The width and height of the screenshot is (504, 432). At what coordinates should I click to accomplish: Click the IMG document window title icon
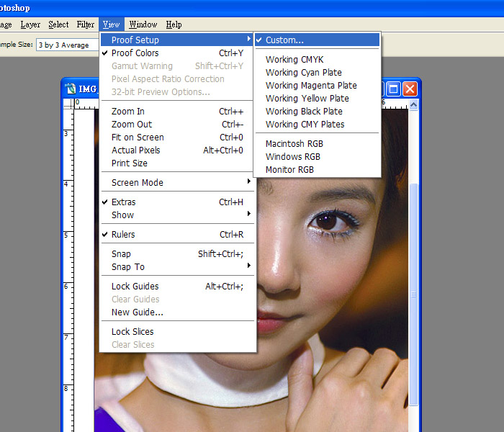tap(71, 89)
